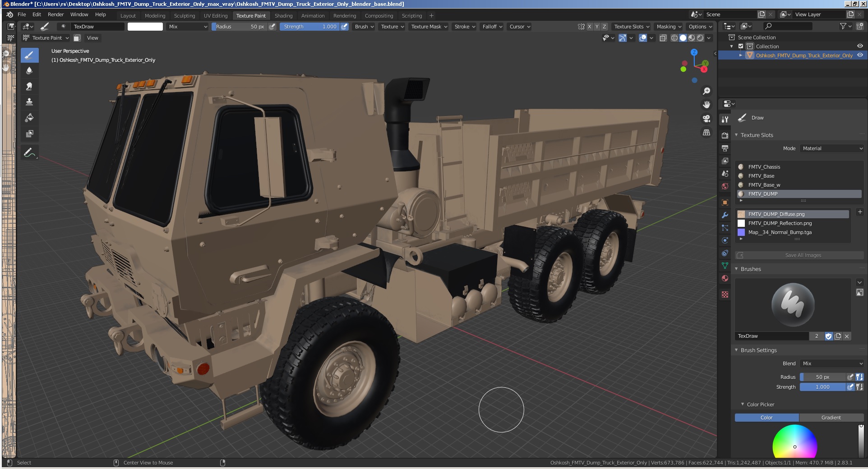
Task: Open the Material properties tab
Action: (725, 278)
